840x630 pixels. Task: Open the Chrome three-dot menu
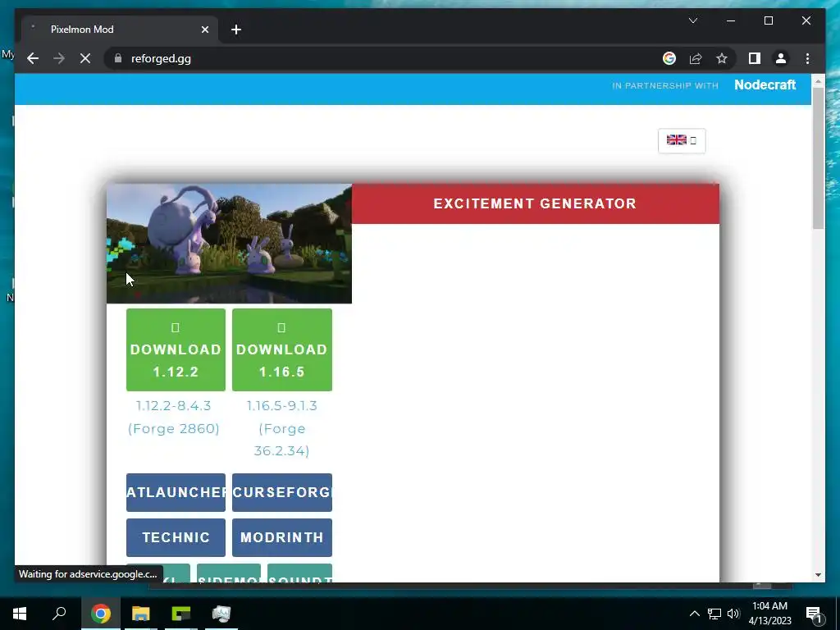pos(807,58)
